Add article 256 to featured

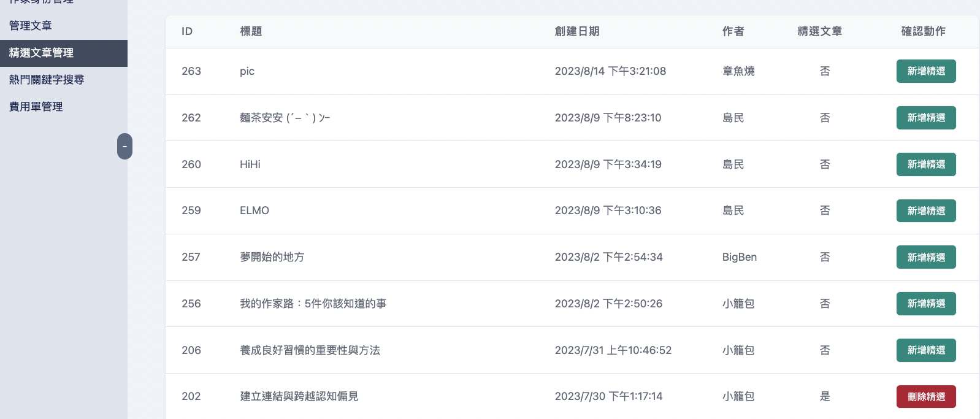(x=925, y=304)
